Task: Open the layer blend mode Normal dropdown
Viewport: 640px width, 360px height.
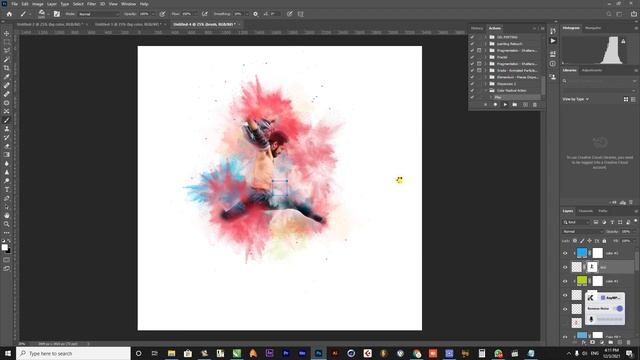Action: [582, 231]
